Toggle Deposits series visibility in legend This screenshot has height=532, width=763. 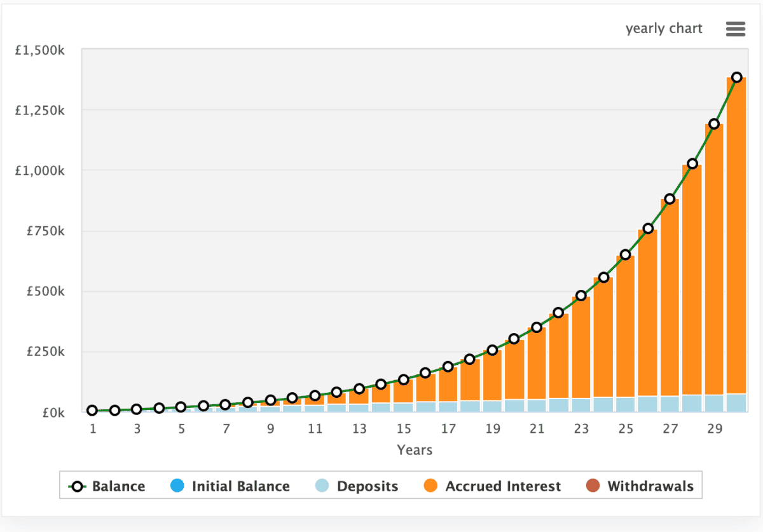coord(357,486)
